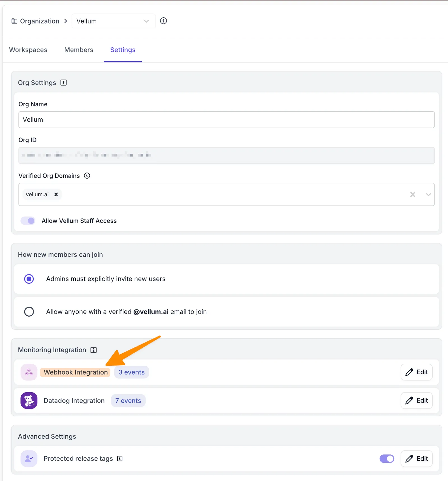Toggle Allow Vellum Staff Access
448x481 pixels.
pyautogui.click(x=28, y=221)
